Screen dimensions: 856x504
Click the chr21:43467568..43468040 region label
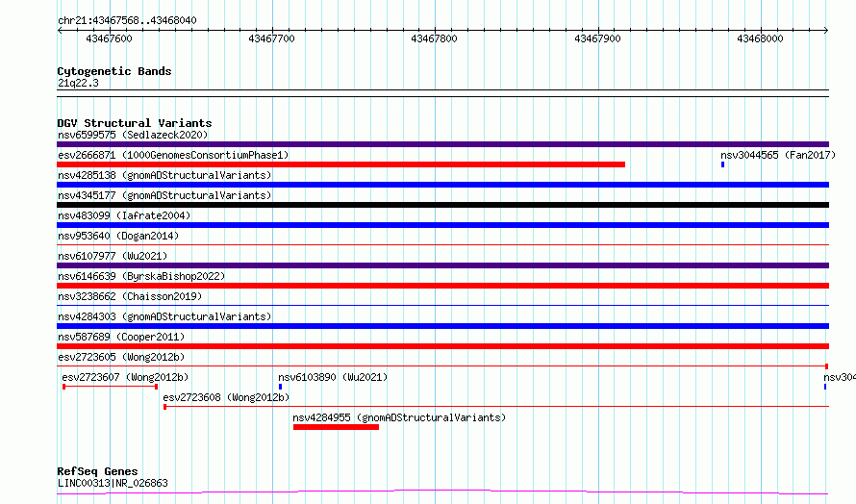[127, 20]
